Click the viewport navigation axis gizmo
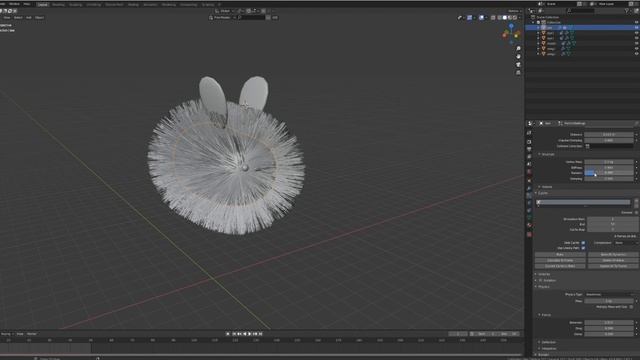640x360 pixels. (511, 34)
